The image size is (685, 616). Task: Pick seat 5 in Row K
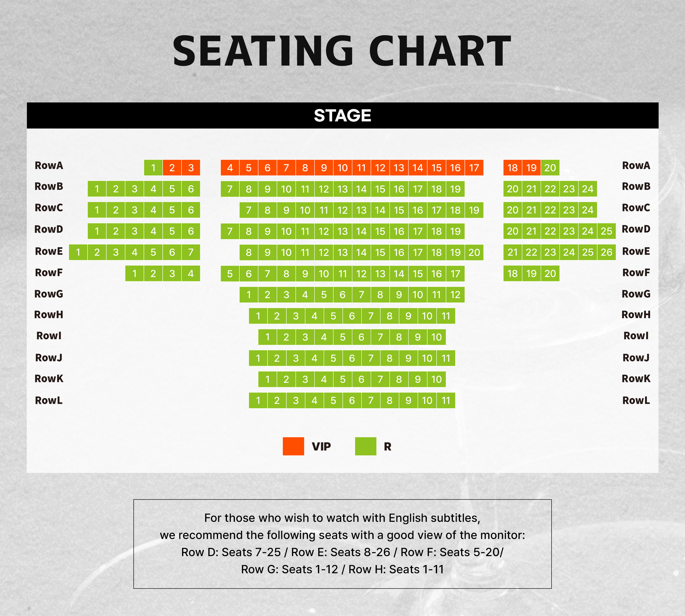[342, 379]
